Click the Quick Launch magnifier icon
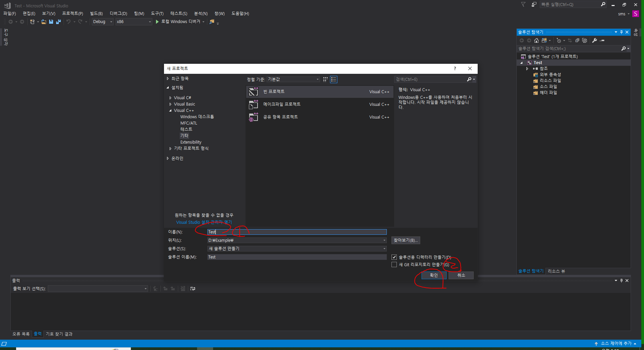The width and height of the screenshot is (644, 350). [x=603, y=4]
